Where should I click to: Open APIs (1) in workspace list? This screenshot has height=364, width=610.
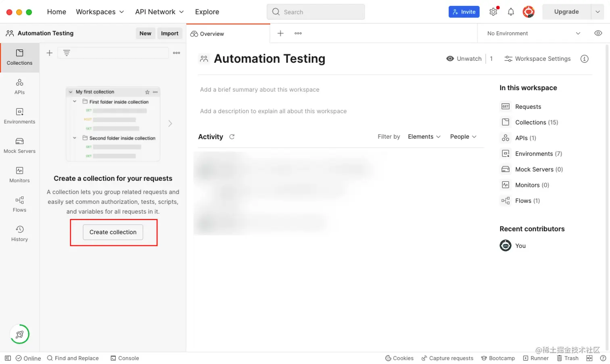pos(518,138)
